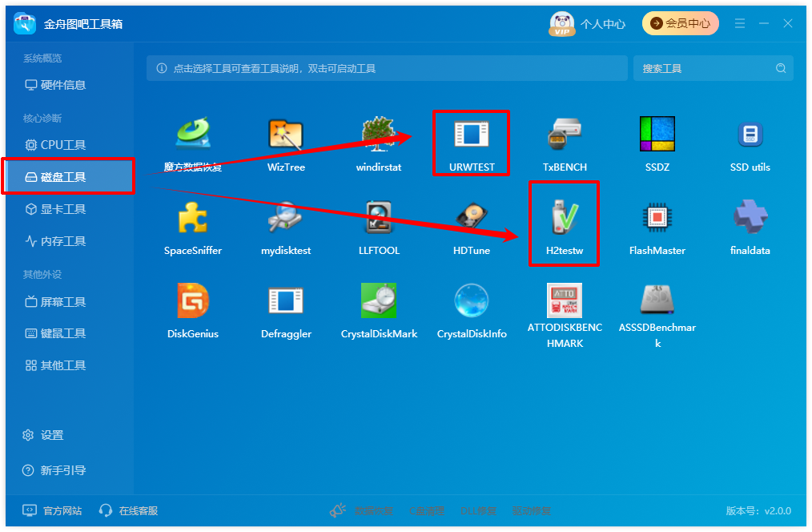Image resolution: width=812 pixels, height=532 pixels.
Task: Select the WizTree tool icon
Action: tap(286, 134)
